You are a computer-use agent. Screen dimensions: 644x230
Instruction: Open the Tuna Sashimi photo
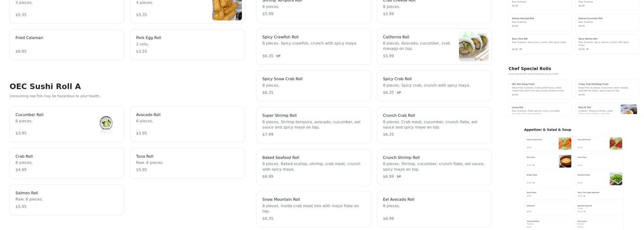point(615,144)
